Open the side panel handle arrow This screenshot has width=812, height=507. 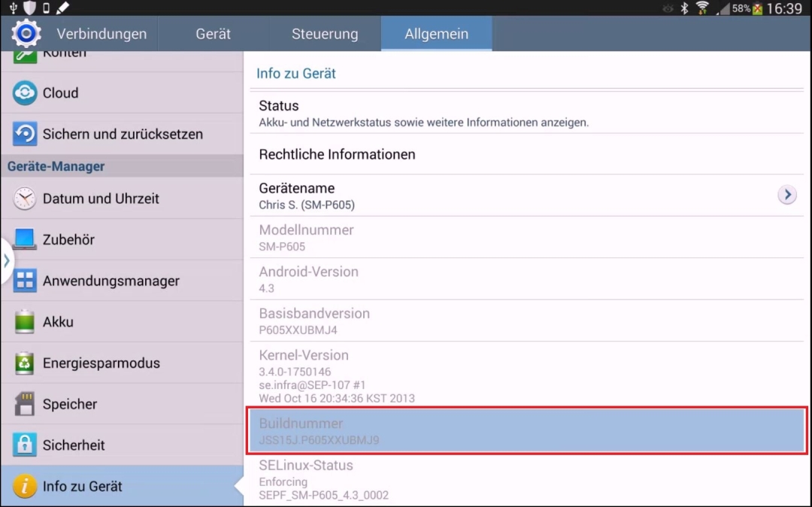point(6,260)
